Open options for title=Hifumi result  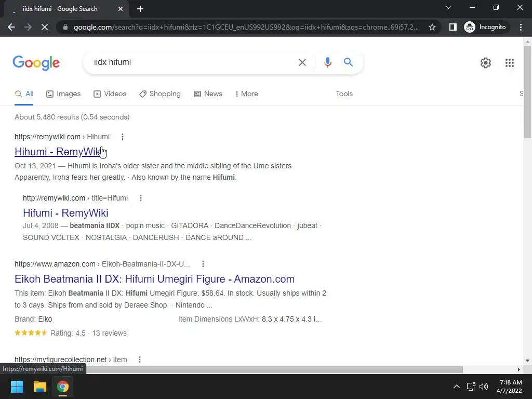tap(141, 198)
